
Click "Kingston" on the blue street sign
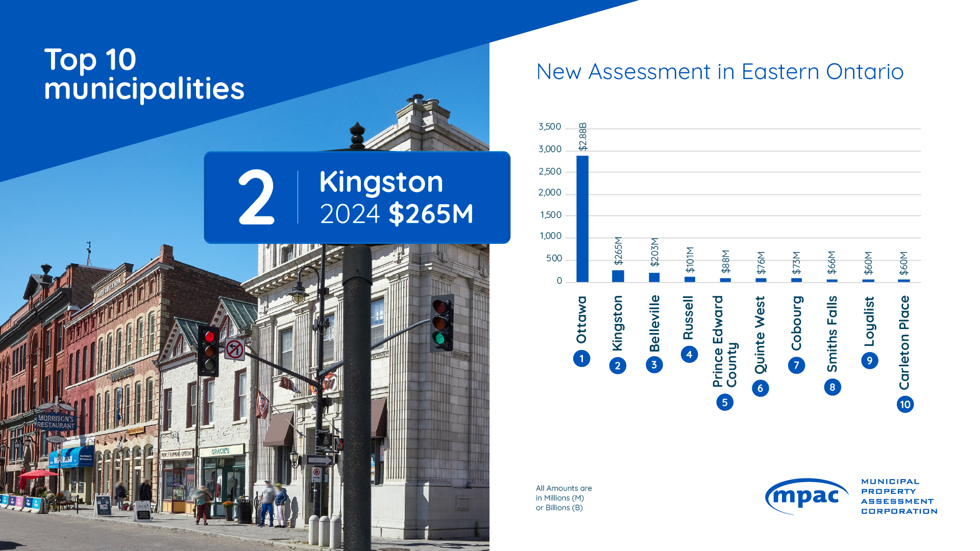[381, 182]
